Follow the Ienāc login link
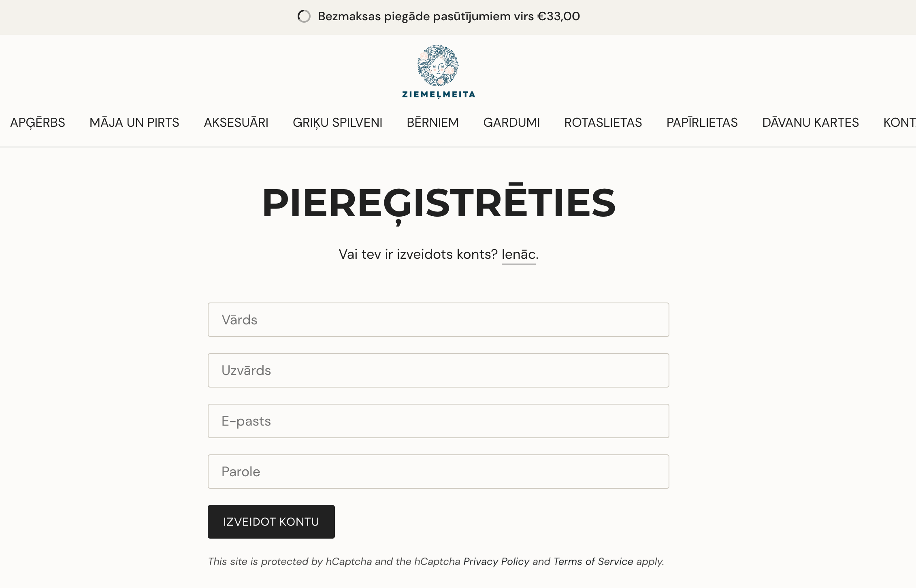This screenshot has height=588, width=916. (x=519, y=254)
